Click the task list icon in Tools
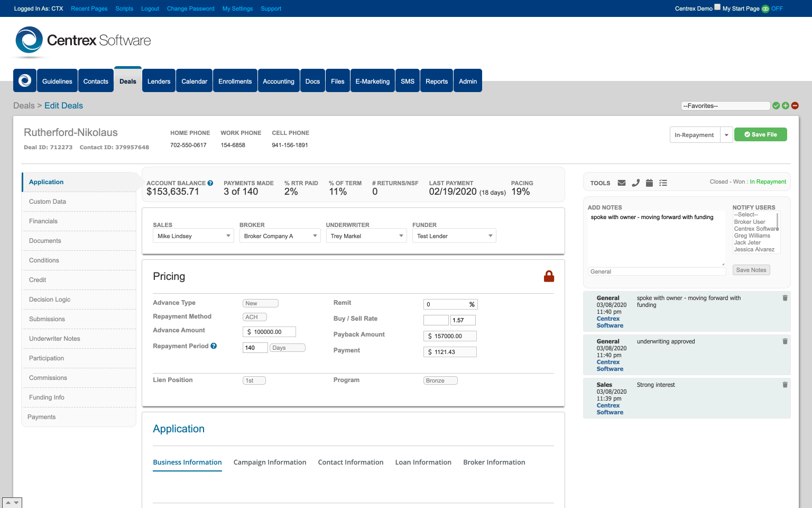This screenshot has width=812, height=508. click(x=663, y=183)
